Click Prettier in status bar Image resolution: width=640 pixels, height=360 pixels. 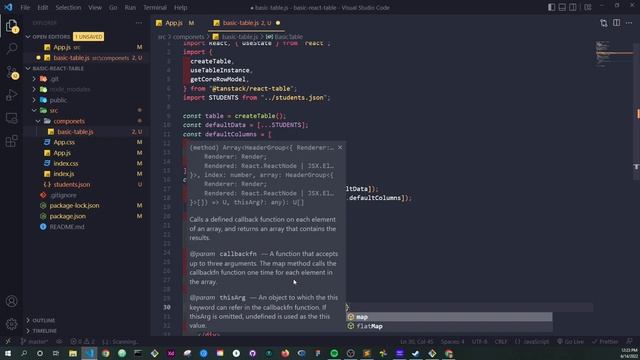coord(605,341)
